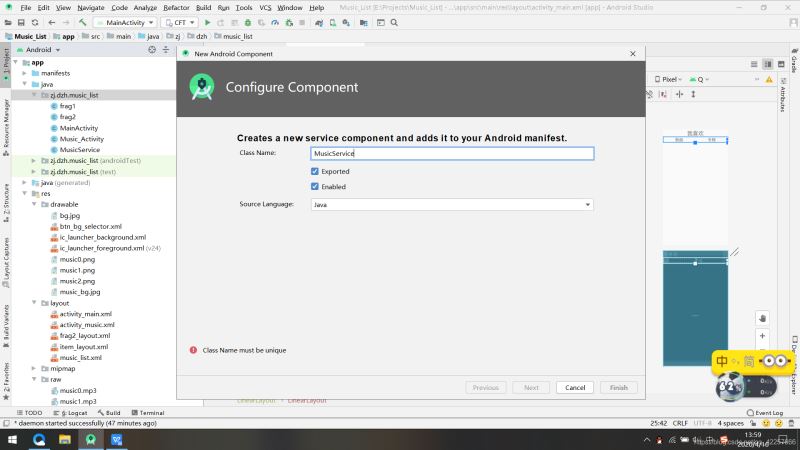Uncheck the Enabled checkbox
Image resolution: width=800 pixels, height=450 pixels.
pyautogui.click(x=315, y=186)
